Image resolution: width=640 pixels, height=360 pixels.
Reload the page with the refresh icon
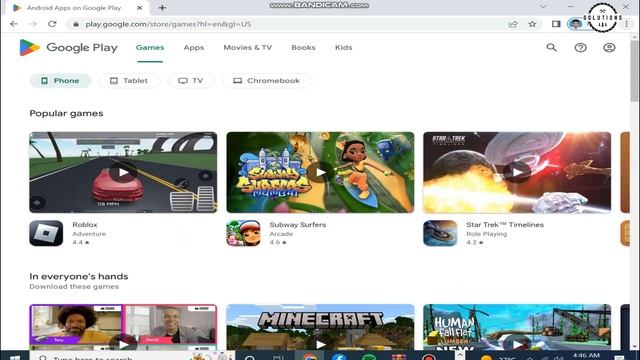52,24
